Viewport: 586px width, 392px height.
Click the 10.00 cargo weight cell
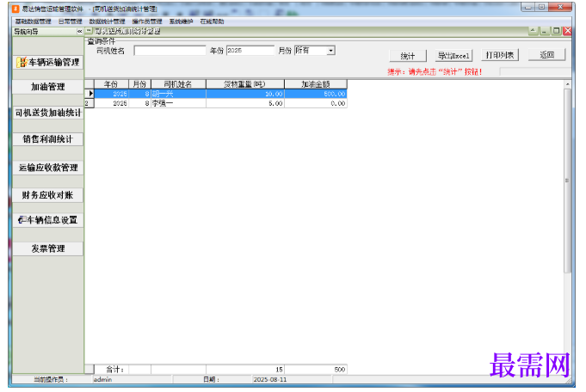pyautogui.click(x=244, y=94)
